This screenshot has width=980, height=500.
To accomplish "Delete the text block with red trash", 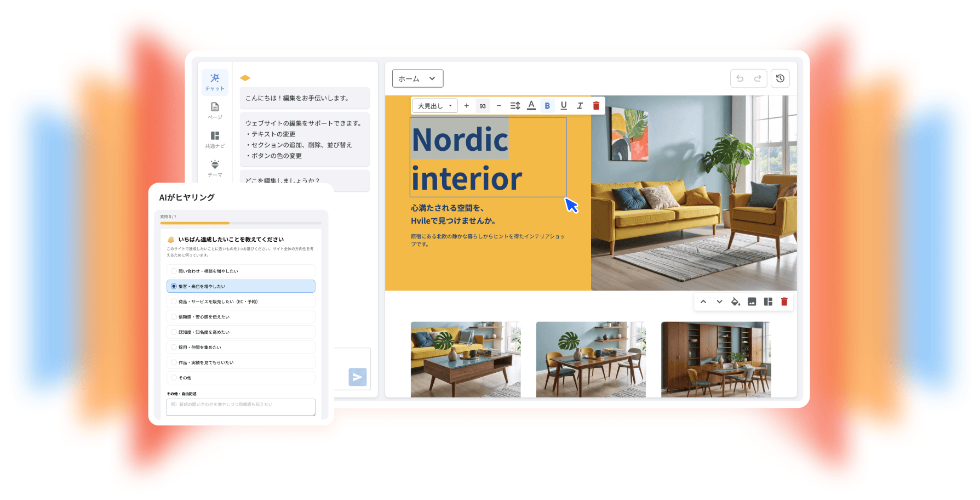I will coord(596,106).
